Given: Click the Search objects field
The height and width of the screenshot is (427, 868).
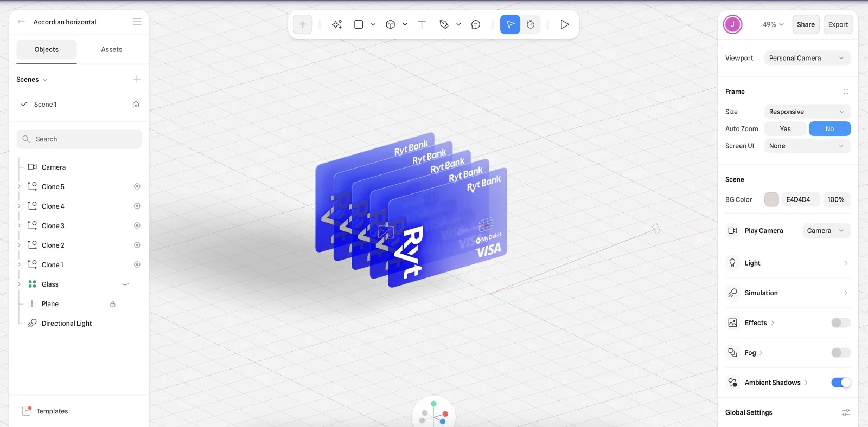Looking at the screenshot, I should click(x=79, y=139).
